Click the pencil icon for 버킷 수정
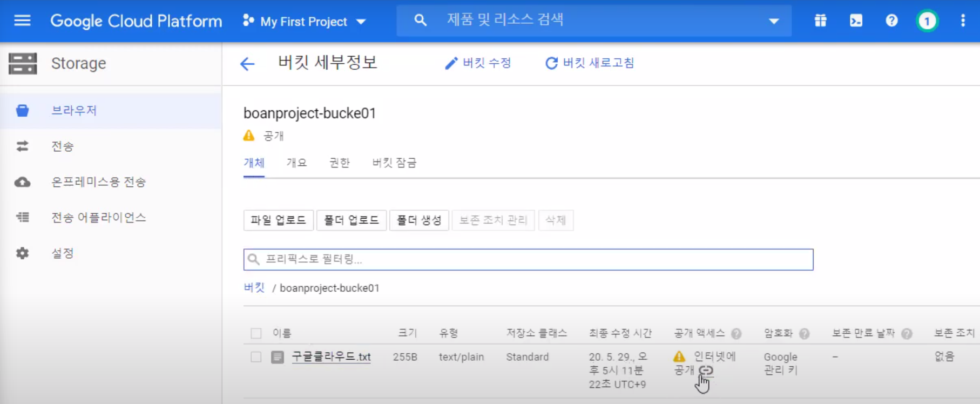Screen dimensions: 980x404 (x=451, y=64)
